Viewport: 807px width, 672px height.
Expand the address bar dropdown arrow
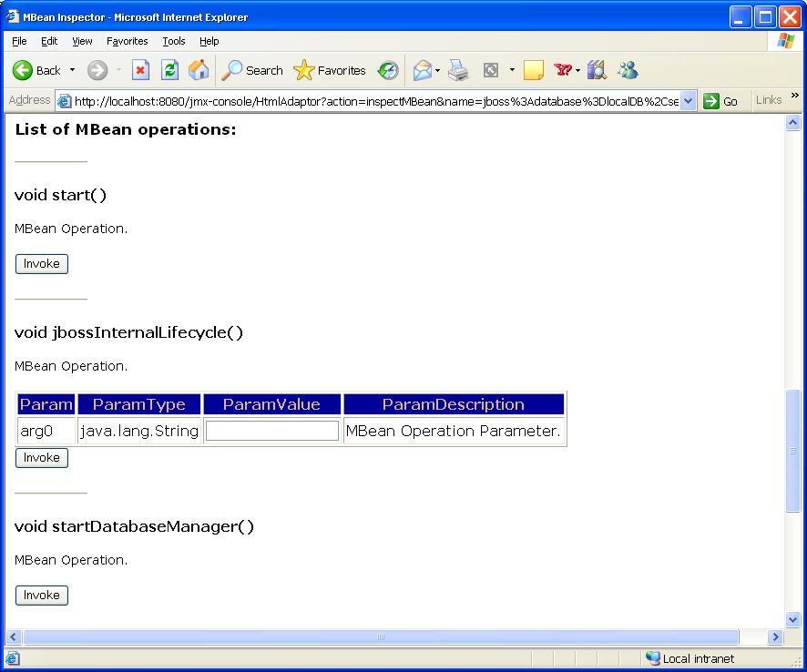point(689,101)
